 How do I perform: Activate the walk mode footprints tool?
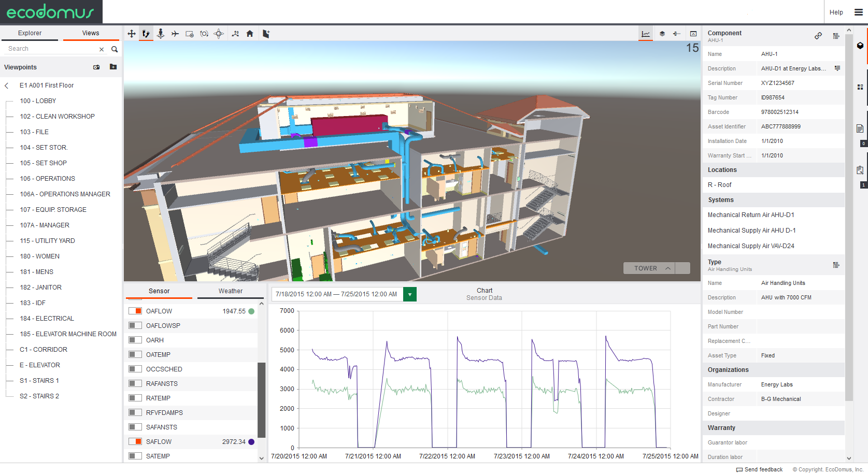click(146, 34)
